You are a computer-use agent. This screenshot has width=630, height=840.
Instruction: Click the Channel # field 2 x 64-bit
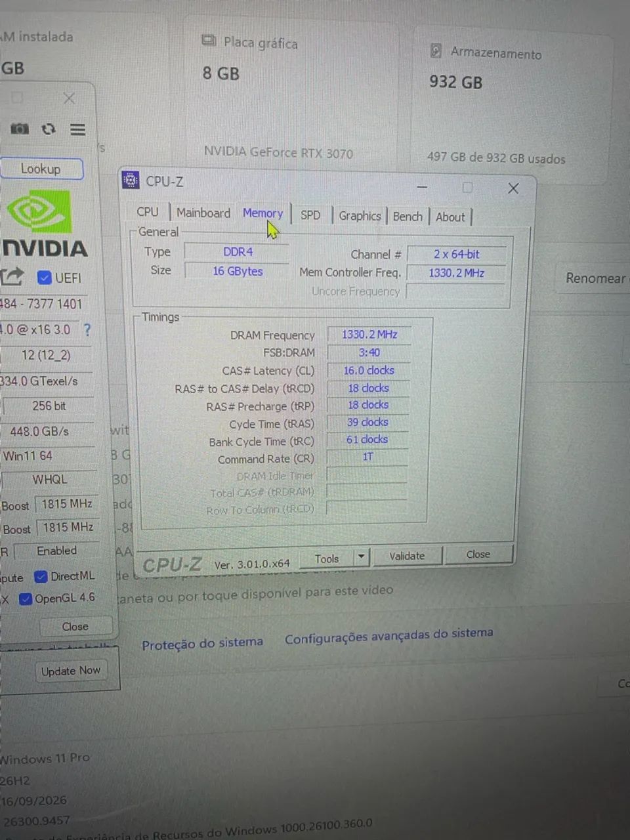point(457,254)
